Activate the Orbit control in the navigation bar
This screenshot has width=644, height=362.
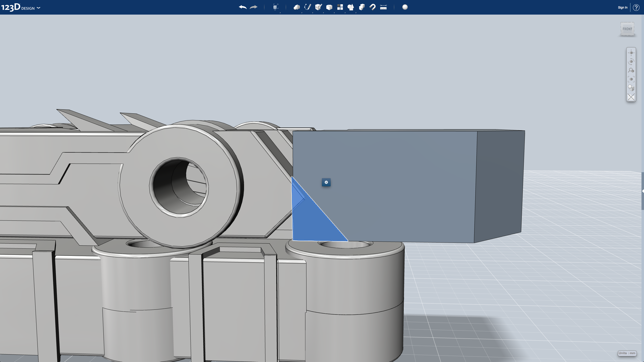[631, 61]
